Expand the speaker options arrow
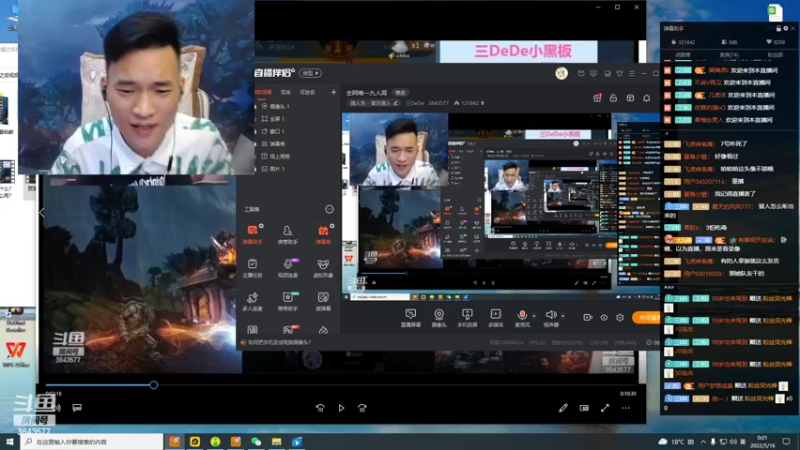 point(562,315)
